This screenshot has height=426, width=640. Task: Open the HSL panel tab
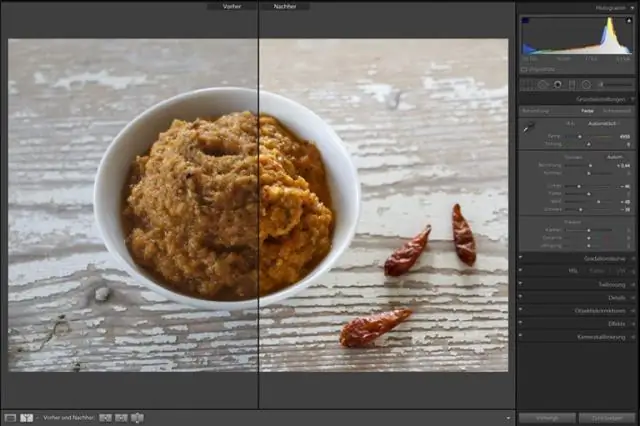[574, 271]
